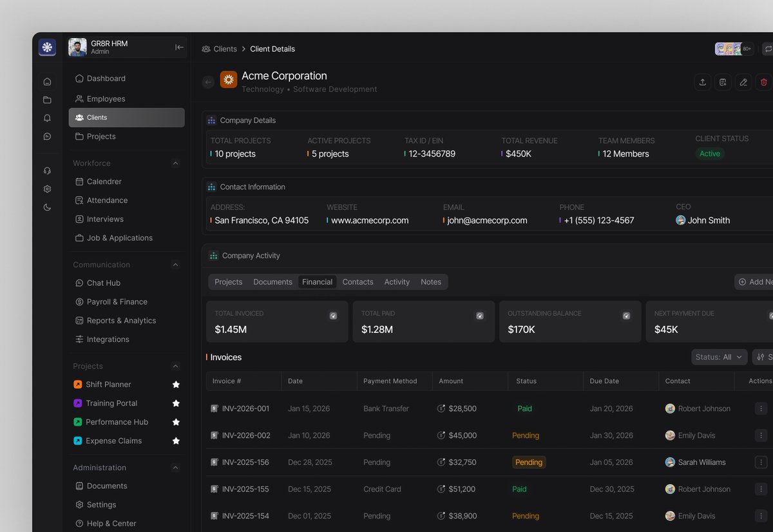Open the Shift Planner in Projects section
The width and height of the screenshot is (773, 532).
[107, 384]
